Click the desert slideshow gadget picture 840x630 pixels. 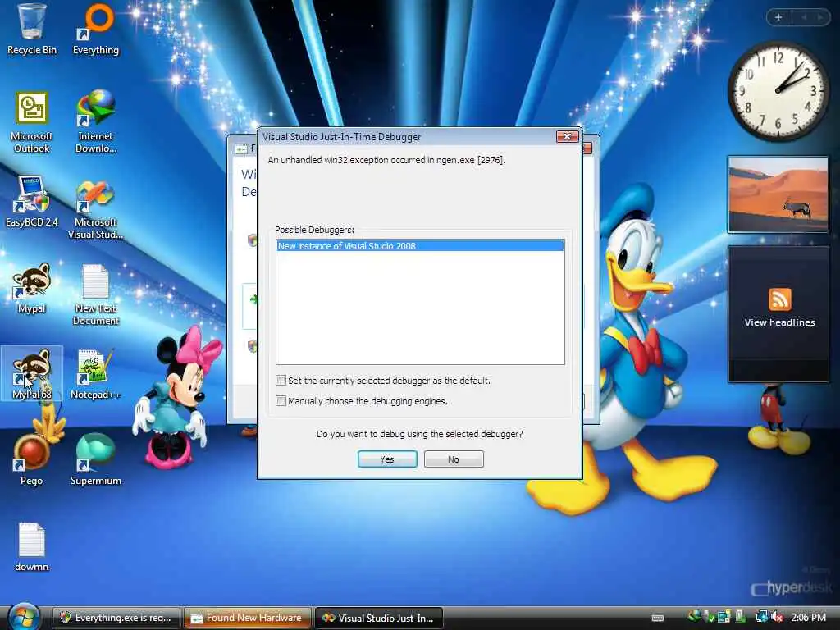pyautogui.click(x=778, y=194)
